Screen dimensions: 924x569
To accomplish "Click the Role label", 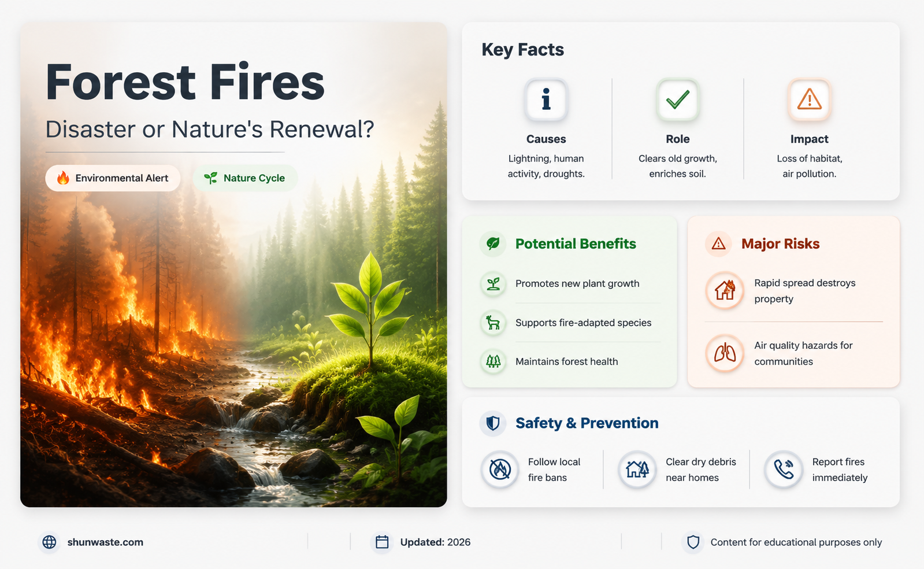I will 677,139.
